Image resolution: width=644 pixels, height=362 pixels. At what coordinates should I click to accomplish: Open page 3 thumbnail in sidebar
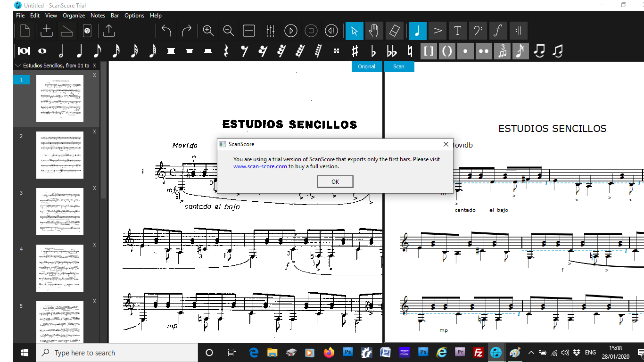(x=59, y=211)
